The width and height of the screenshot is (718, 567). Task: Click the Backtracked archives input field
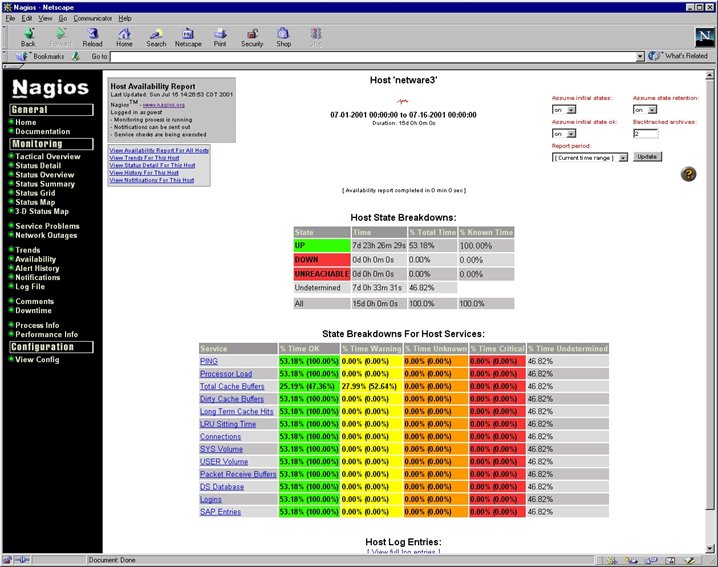pos(645,133)
